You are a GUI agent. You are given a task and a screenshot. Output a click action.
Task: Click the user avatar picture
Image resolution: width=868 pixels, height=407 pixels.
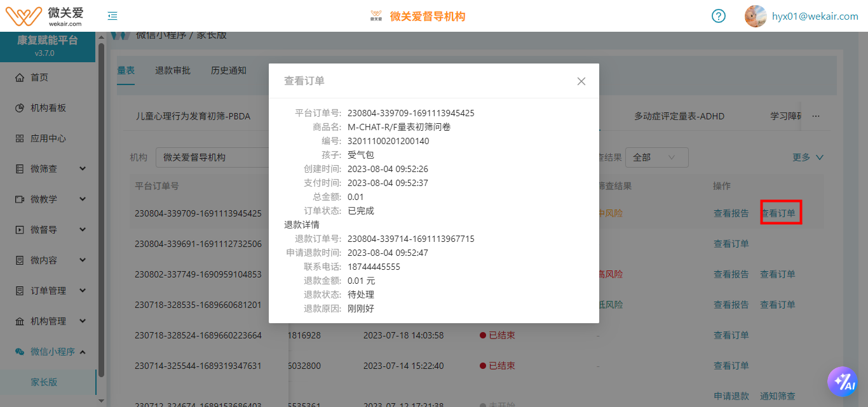(x=755, y=16)
